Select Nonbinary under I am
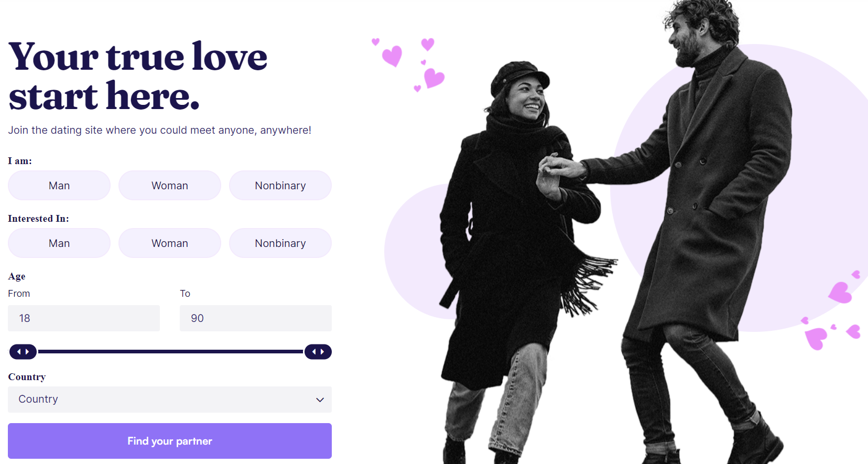The width and height of the screenshot is (868, 464). pos(280,186)
